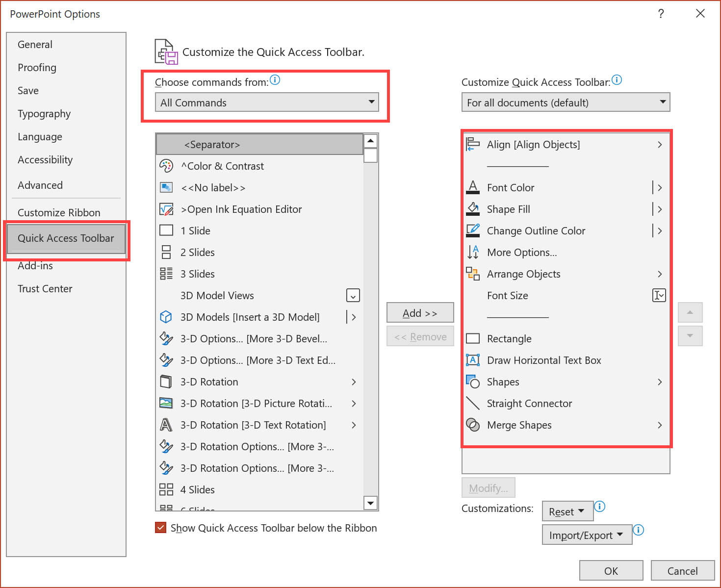Open the Import/Export dropdown button
The image size is (721, 588).
[587, 535]
